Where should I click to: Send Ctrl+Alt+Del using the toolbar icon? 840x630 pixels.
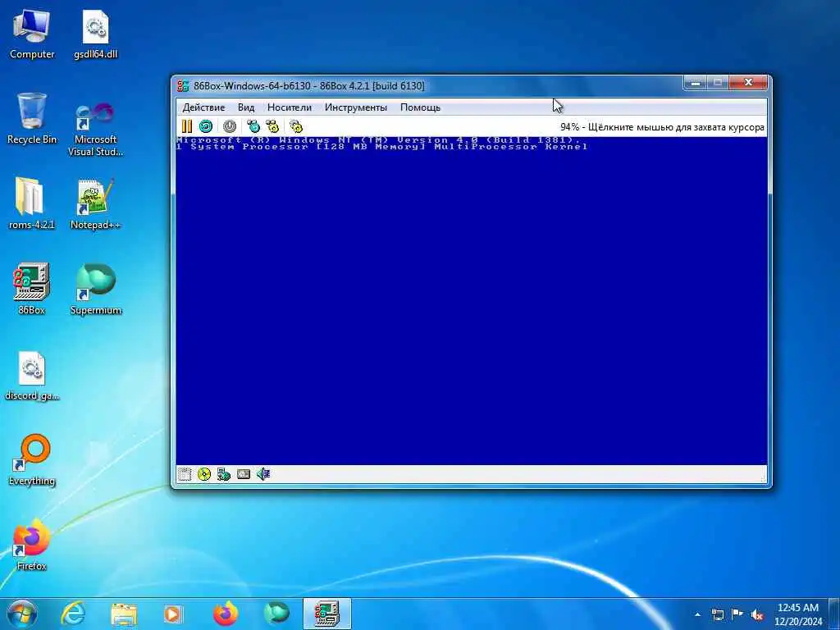point(253,126)
